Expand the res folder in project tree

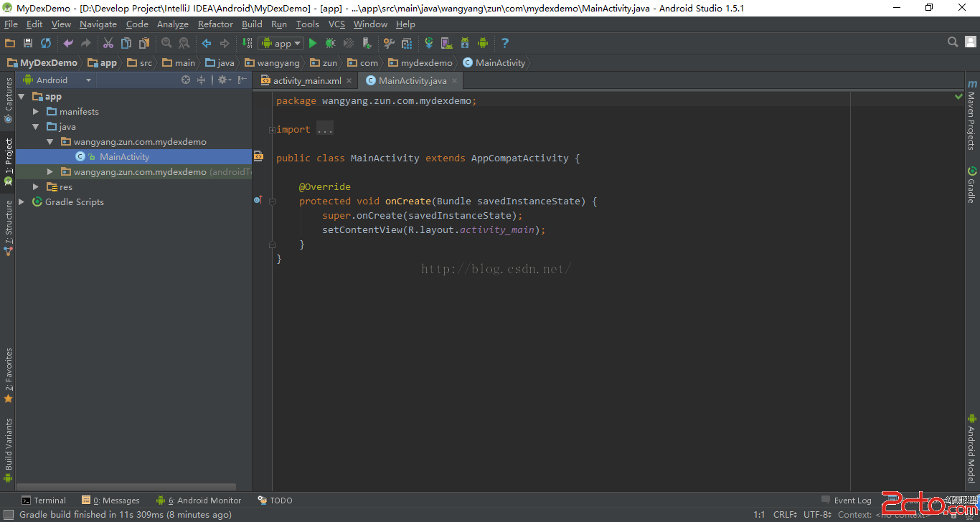click(x=36, y=187)
